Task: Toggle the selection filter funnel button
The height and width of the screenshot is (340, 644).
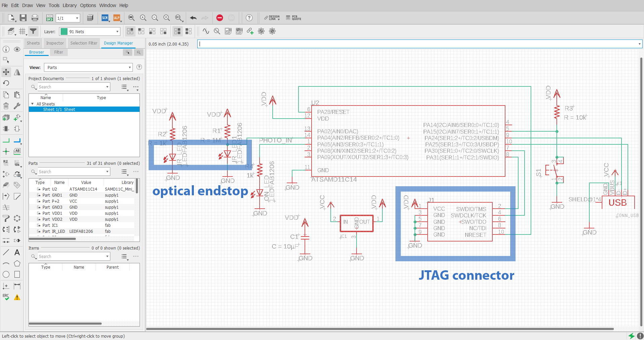Action: (x=33, y=31)
